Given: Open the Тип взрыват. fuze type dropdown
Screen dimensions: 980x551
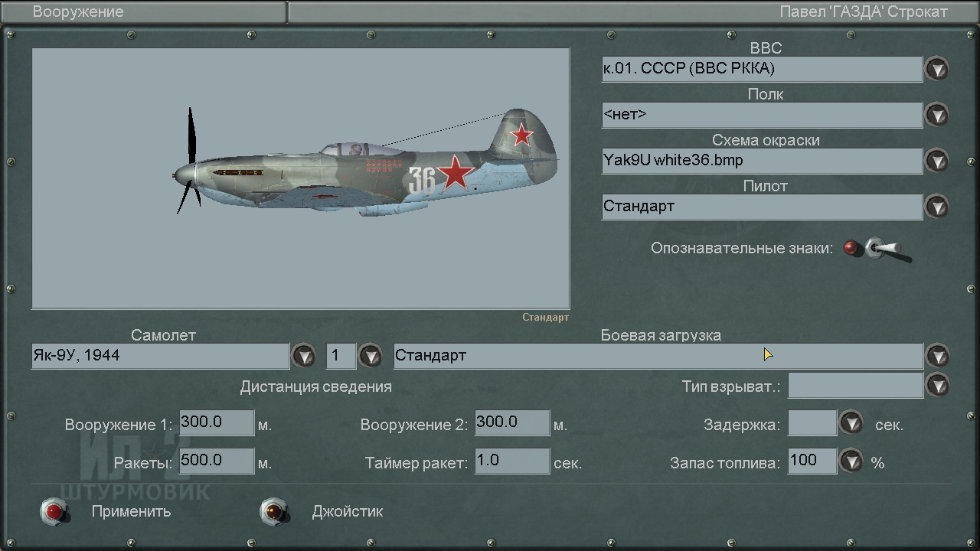Looking at the screenshot, I should click(x=937, y=385).
